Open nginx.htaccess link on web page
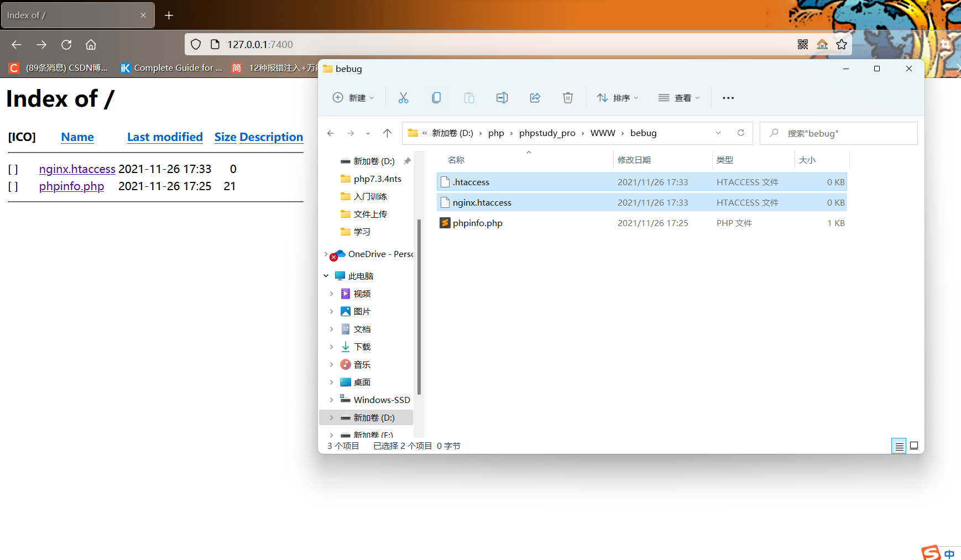 77,169
